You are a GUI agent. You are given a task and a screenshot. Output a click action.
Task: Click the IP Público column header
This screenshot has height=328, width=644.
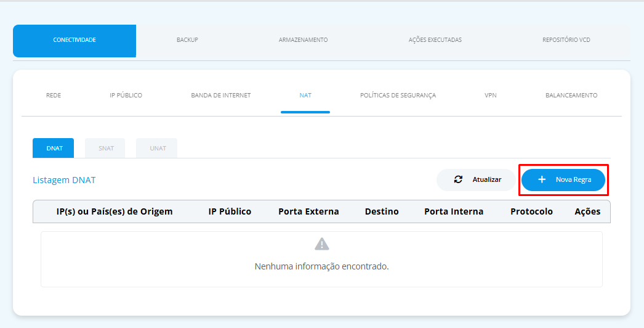230,211
